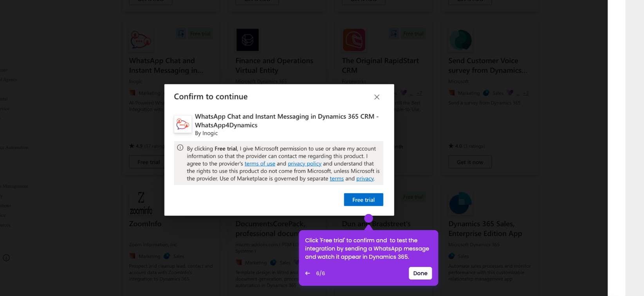
Task: Select the 'By Inogic' text in dialog
Action: (206, 133)
